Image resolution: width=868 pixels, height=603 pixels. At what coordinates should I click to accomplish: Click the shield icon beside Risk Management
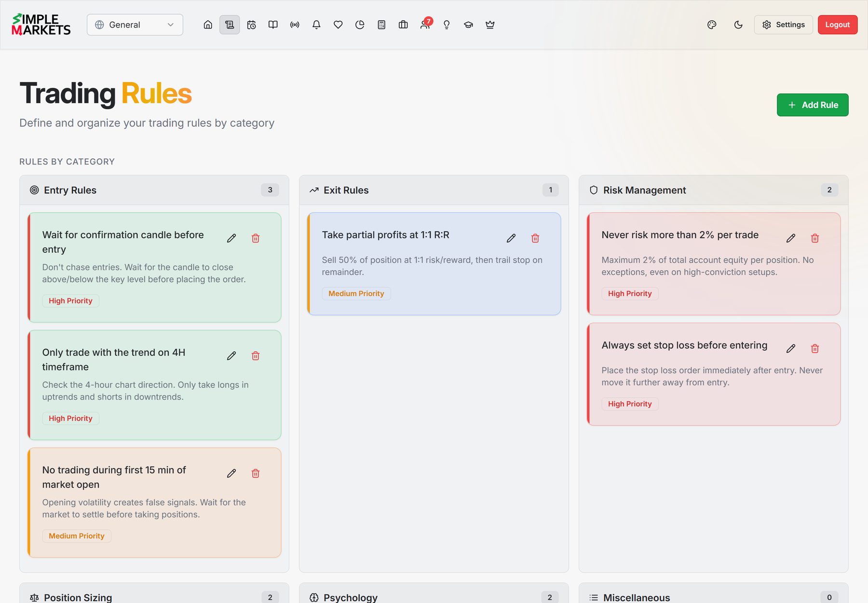coord(594,190)
